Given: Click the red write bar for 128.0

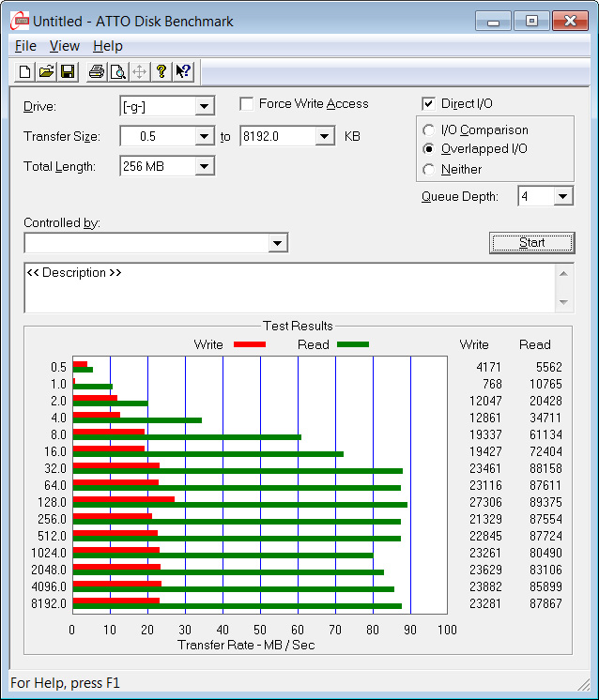Looking at the screenshot, I should [124, 499].
